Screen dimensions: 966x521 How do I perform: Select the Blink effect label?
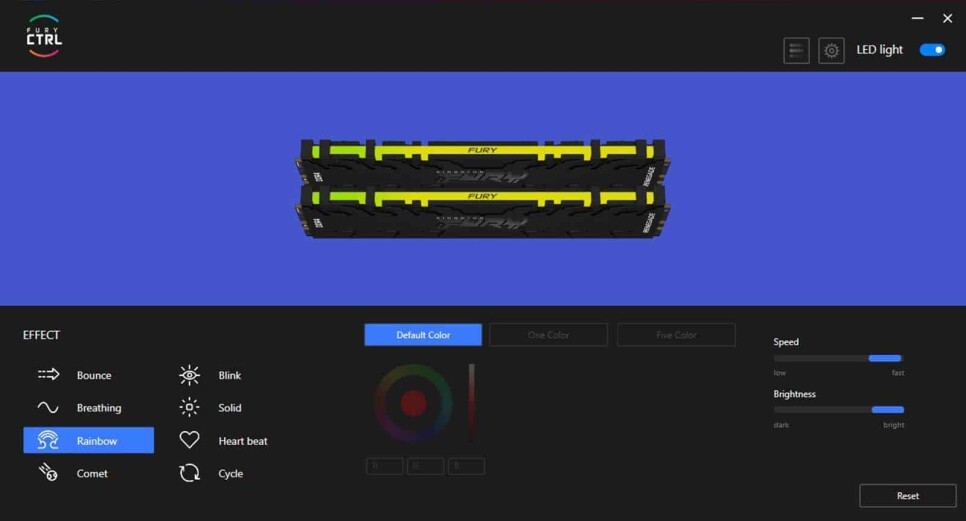229,375
